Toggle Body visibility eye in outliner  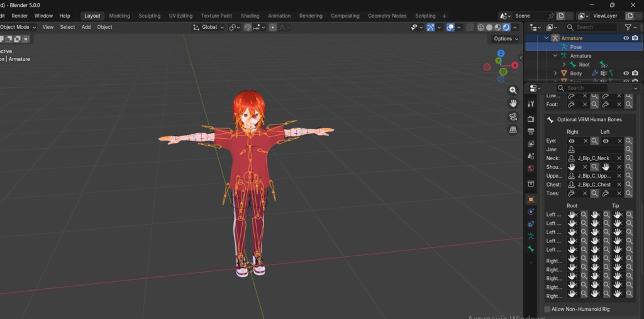tap(626, 73)
